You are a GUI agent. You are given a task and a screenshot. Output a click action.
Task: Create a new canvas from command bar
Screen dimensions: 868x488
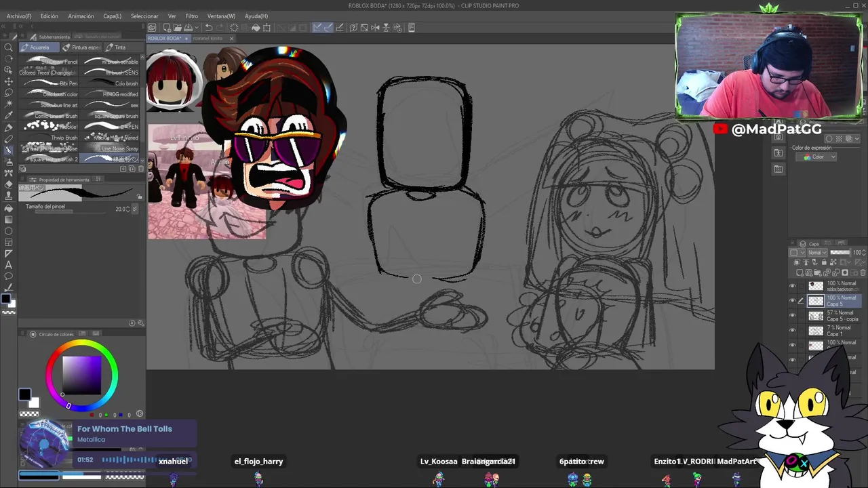(x=166, y=28)
